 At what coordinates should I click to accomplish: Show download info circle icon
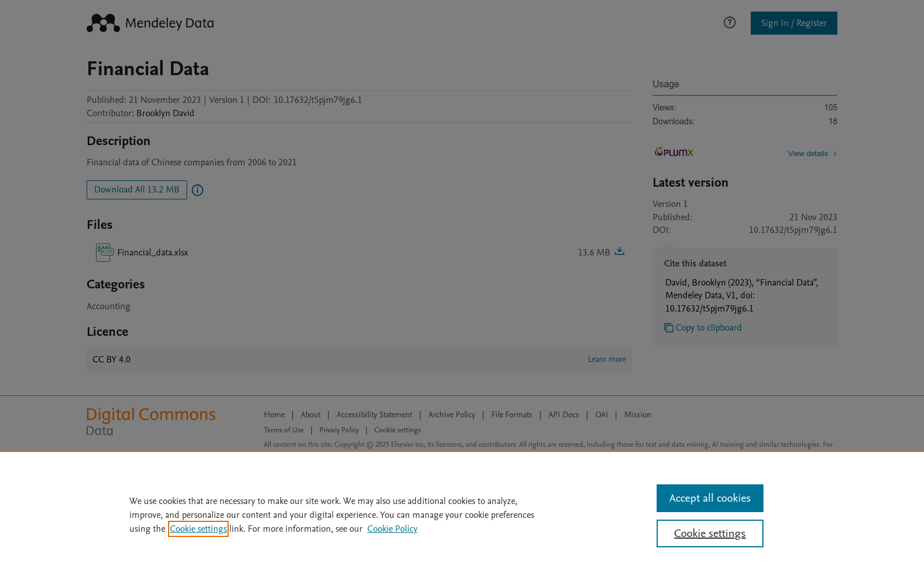click(x=198, y=190)
